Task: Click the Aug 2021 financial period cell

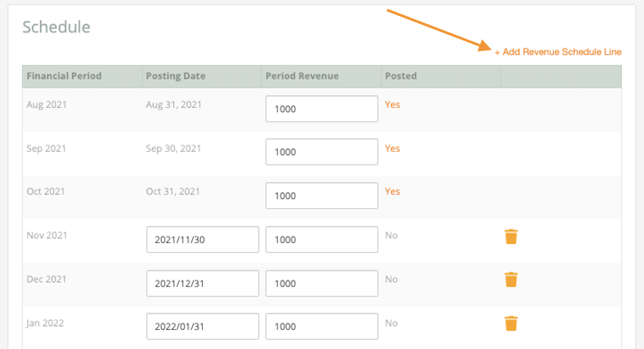Action: 47,105
